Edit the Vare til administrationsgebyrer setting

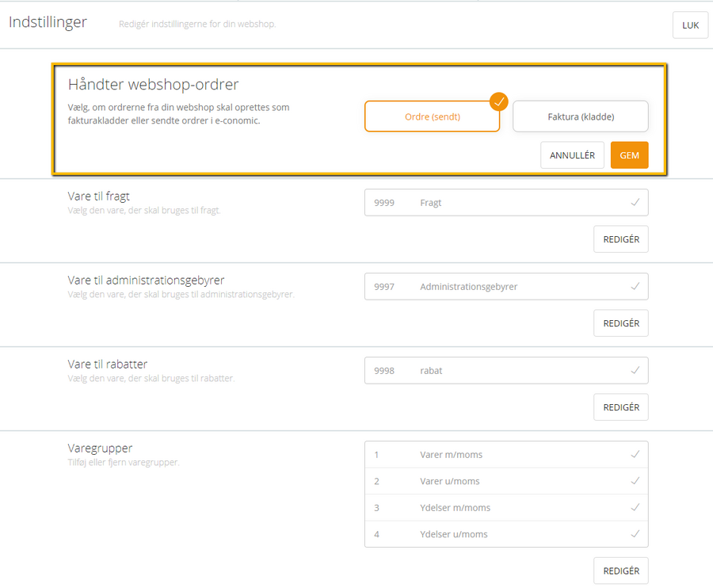620,323
